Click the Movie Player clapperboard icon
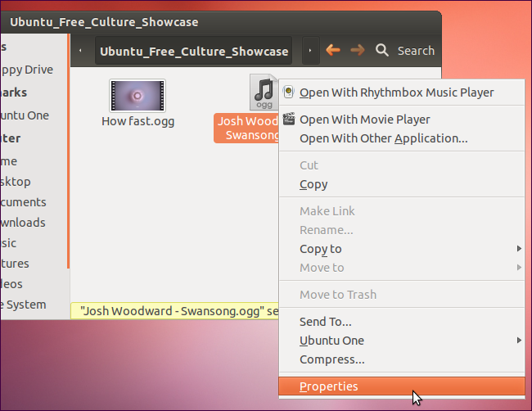 pyautogui.click(x=289, y=119)
